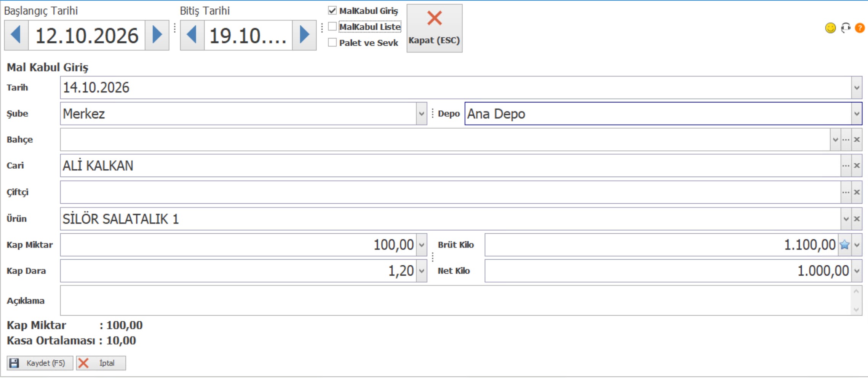
Task: Clear the Ürün field with X
Action: click(x=857, y=219)
